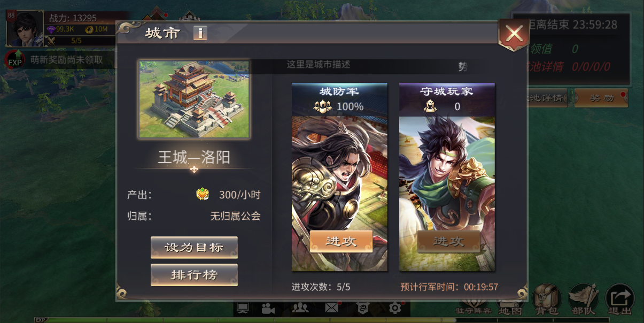Open the 地图 map icon

pyautogui.click(x=510, y=306)
